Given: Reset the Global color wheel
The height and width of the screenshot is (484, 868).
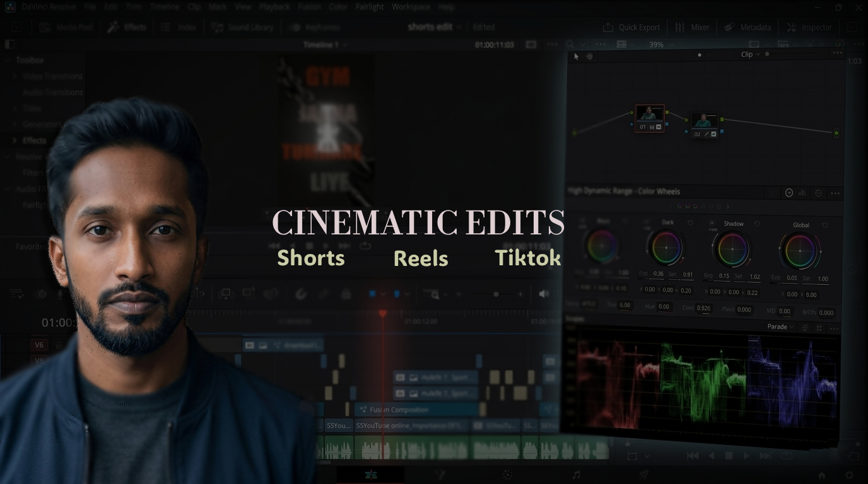Looking at the screenshot, I should click(x=824, y=225).
